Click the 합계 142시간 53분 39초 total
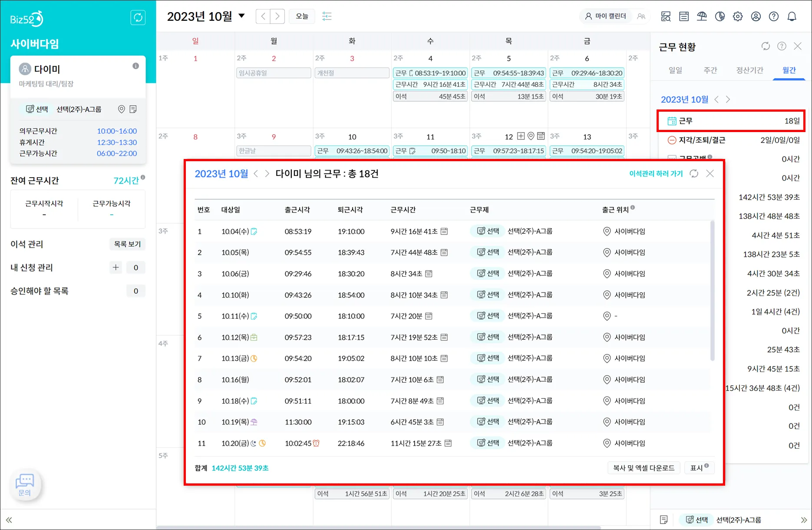The height and width of the screenshot is (530, 812). (232, 468)
